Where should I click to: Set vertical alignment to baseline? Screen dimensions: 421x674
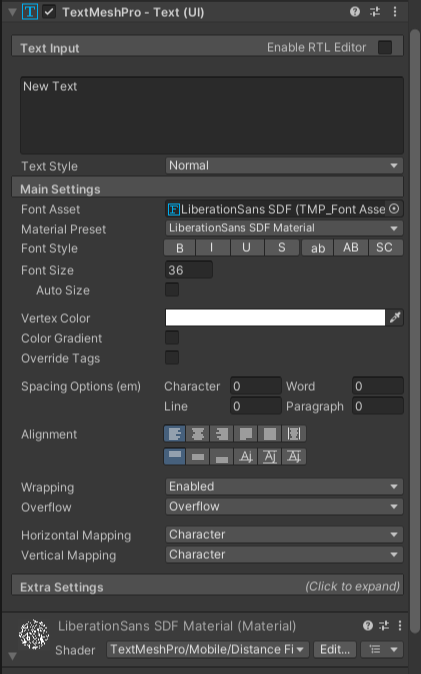[246, 456]
